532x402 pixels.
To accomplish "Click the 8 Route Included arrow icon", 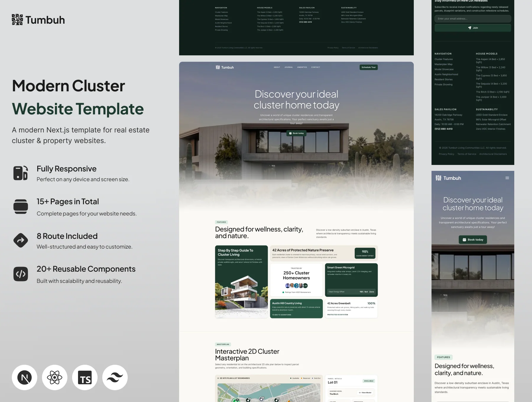I will tap(21, 240).
